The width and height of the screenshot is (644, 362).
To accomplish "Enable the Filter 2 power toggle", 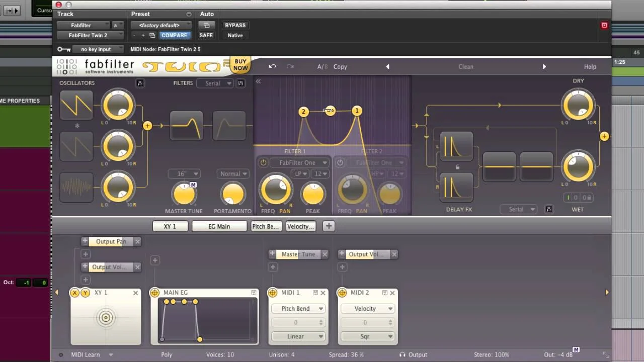I will [x=340, y=162].
